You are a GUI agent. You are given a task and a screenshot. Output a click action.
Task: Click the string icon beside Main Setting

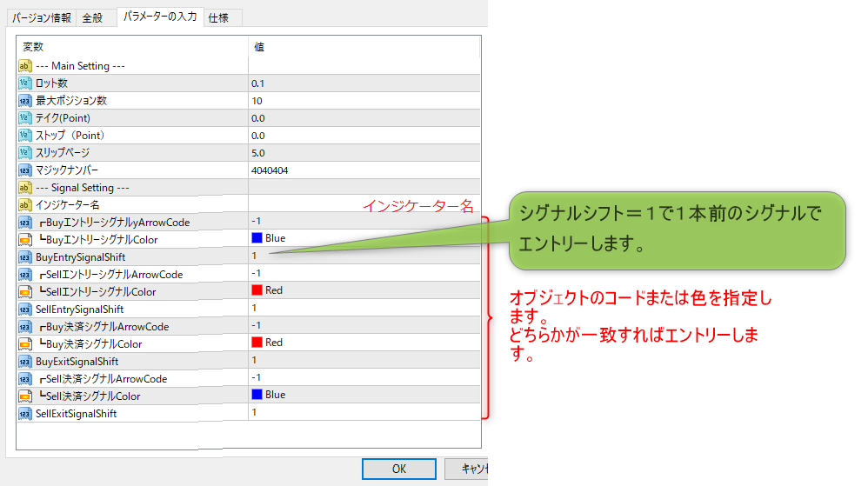24,66
